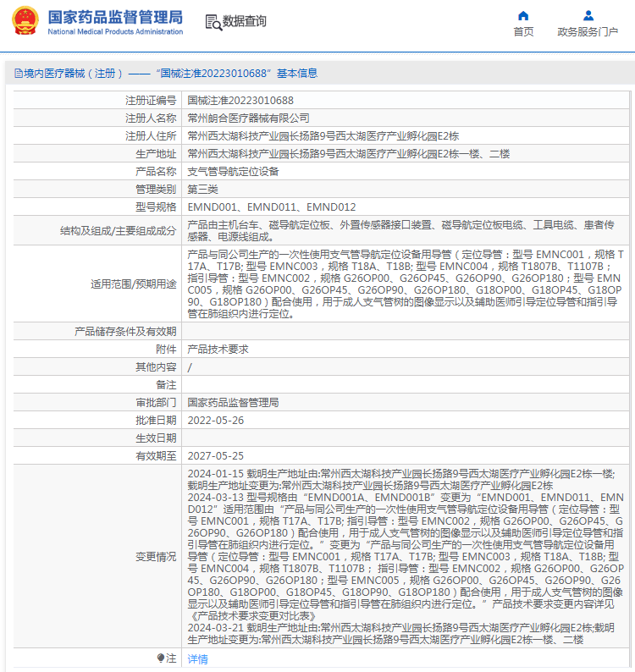Click the 结构及组成 composition description text

(x=400, y=230)
